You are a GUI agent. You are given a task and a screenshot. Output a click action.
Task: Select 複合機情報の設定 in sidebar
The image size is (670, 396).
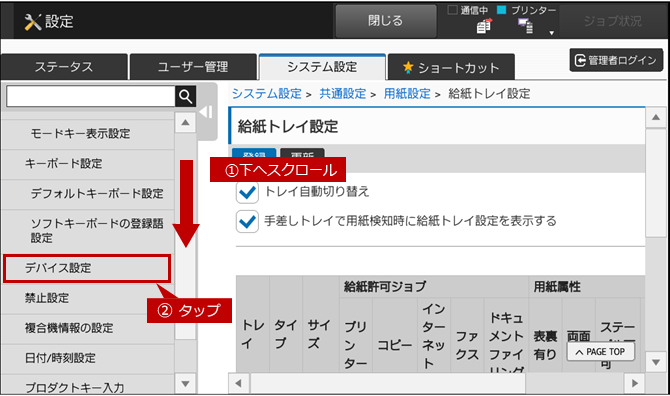tap(88, 328)
